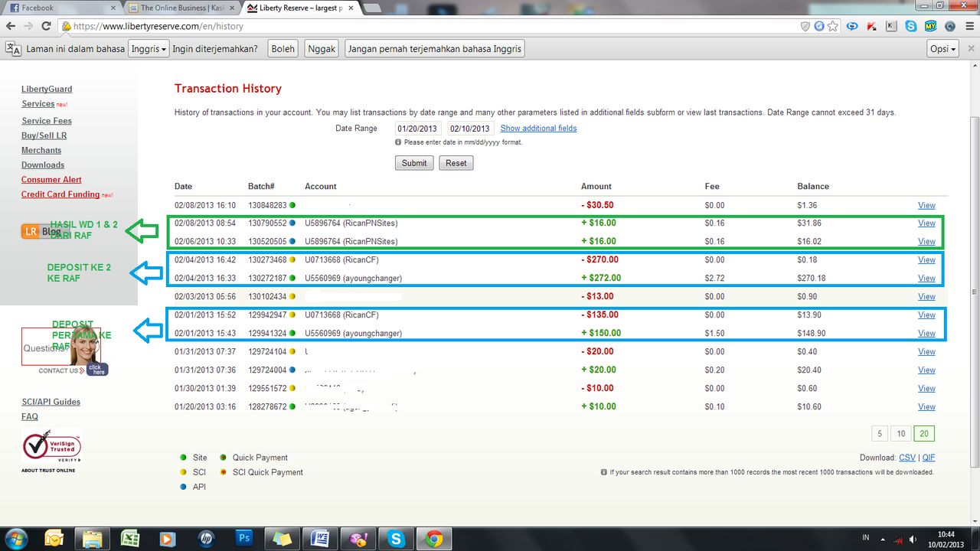Download history as CSV
The image size is (980, 551).
907,458
